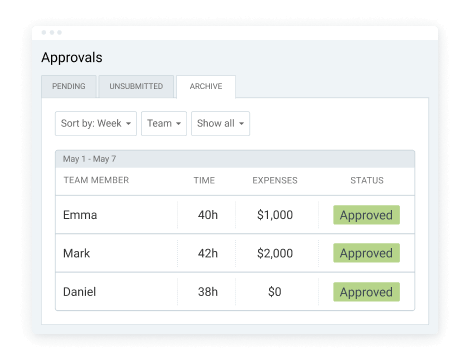The width and height of the screenshot is (470, 360).
Task: Select team member Emma
Action: 80,215
